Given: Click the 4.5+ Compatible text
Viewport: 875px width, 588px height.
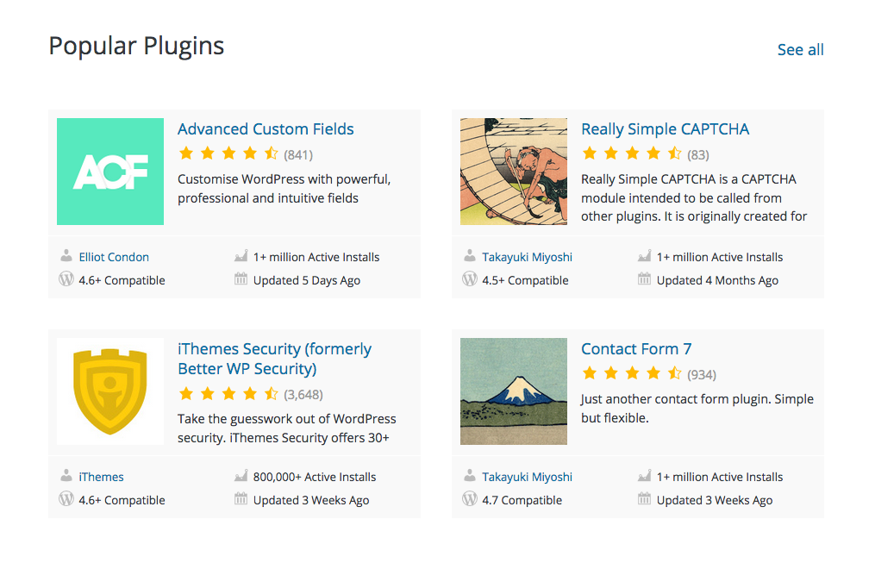Looking at the screenshot, I should tap(526, 280).
